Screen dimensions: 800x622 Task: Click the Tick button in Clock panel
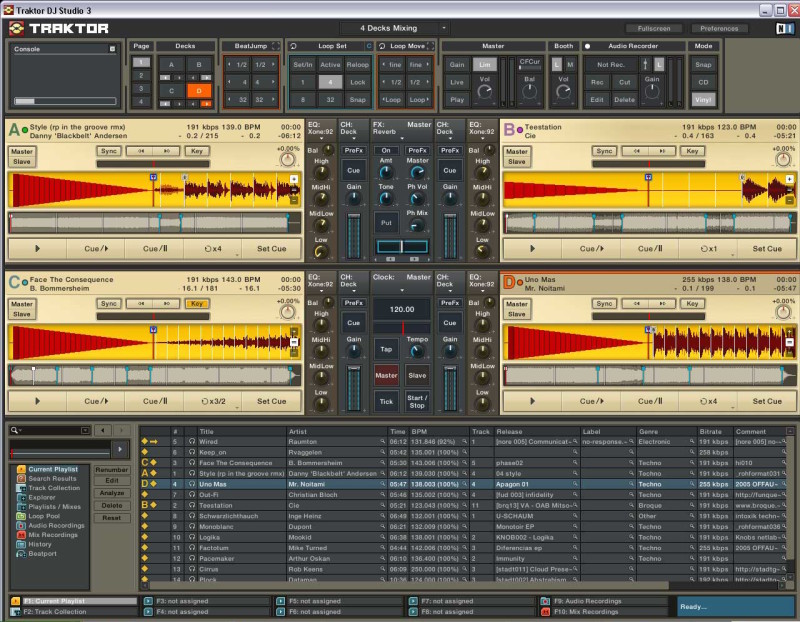coord(385,401)
